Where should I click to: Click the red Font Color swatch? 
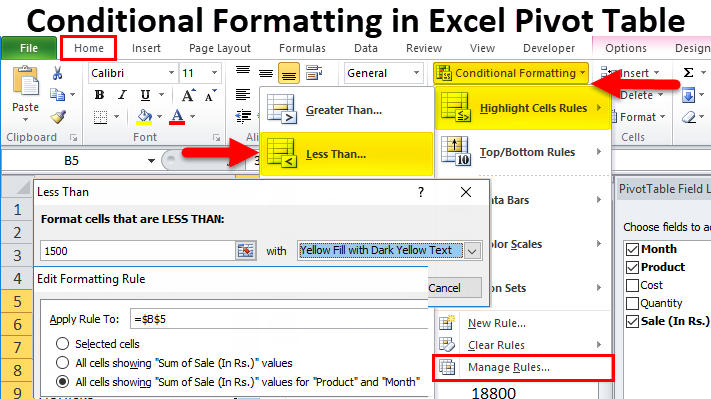click(177, 117)
